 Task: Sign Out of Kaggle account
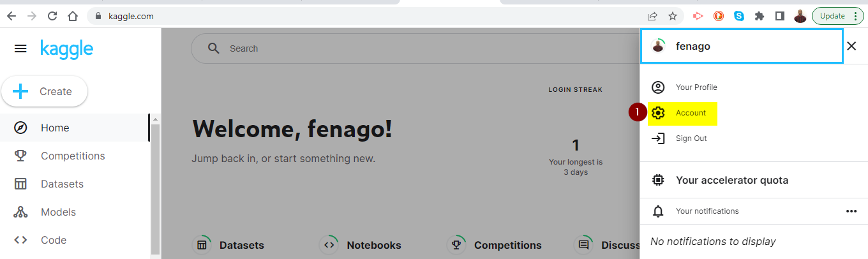pos(691,138)
